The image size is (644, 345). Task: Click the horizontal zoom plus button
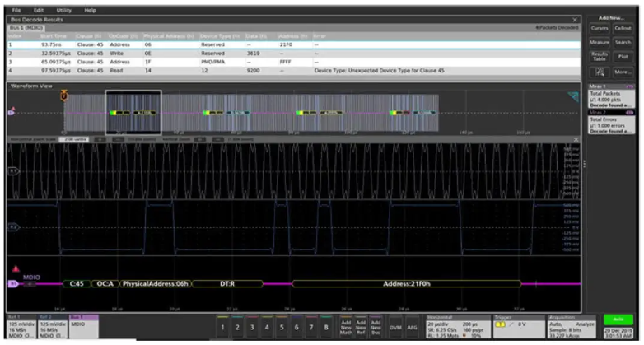point(100,140)
